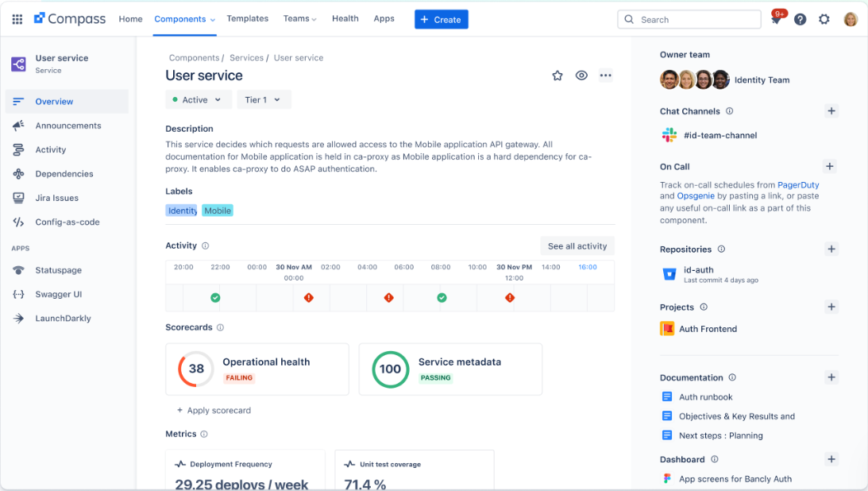This screenshot has height=491, width=868.
Task: Open Swagger UI app in sidebar
Action: [x=67, y=295]
